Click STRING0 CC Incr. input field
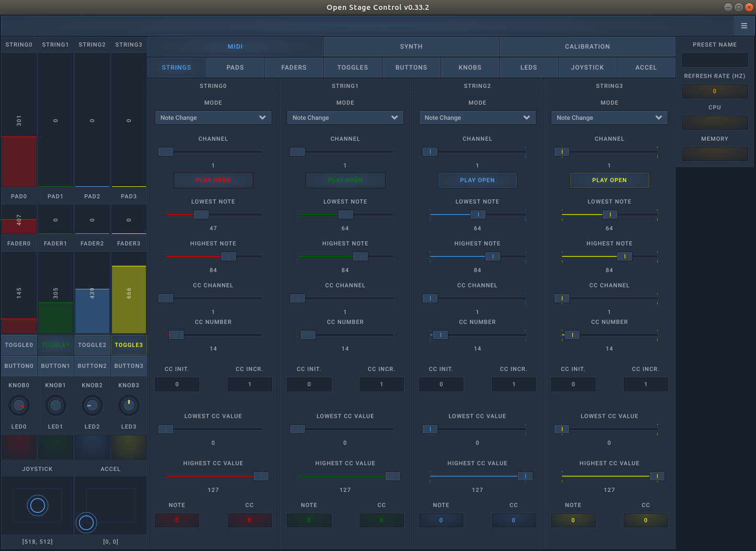Viewport: 756px width, 551px height. pyautogui.click(x=250, y=384)
